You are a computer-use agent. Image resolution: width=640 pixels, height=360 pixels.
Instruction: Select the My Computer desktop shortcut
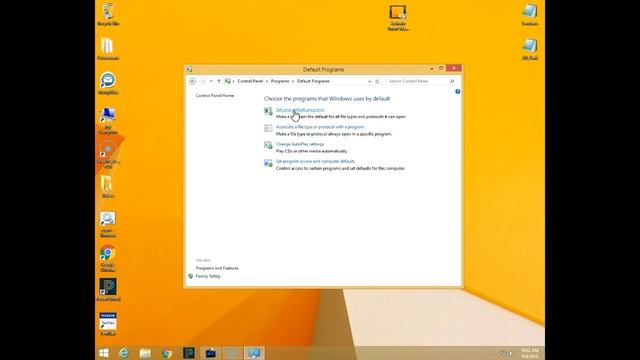click(x=108, y=121)
